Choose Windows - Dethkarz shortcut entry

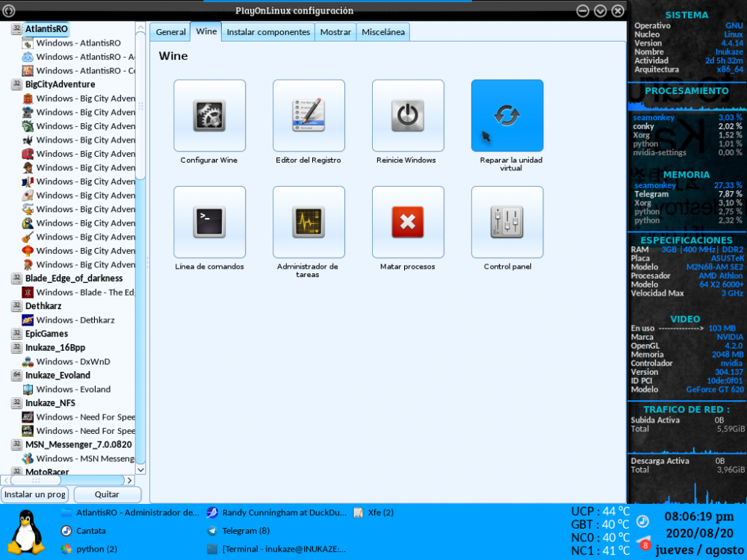(x=75, y=320)
